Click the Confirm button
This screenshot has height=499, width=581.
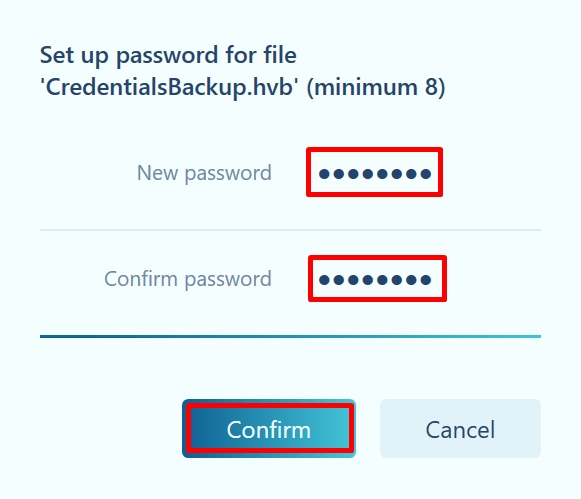tap(269, 429)
